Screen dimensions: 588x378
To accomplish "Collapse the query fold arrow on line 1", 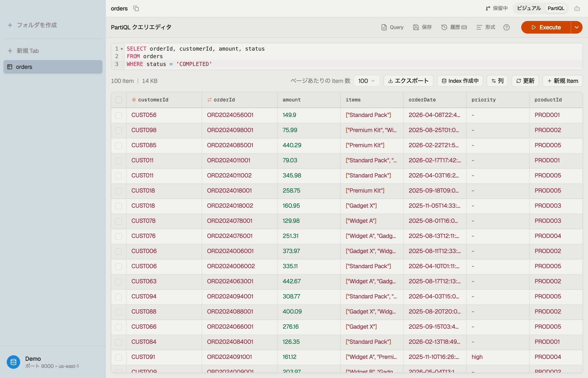I will point(121,49).
